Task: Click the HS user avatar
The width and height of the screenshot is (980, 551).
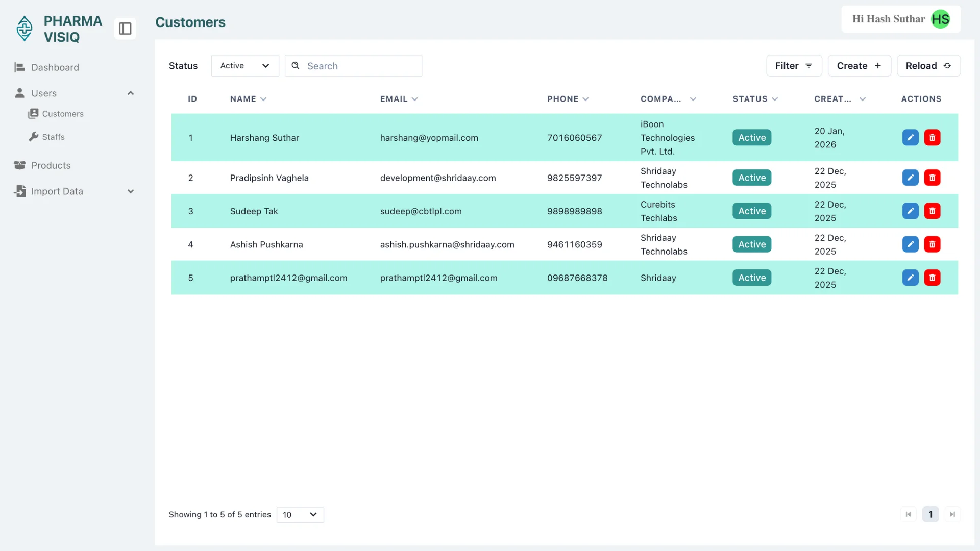Action: 940,19
